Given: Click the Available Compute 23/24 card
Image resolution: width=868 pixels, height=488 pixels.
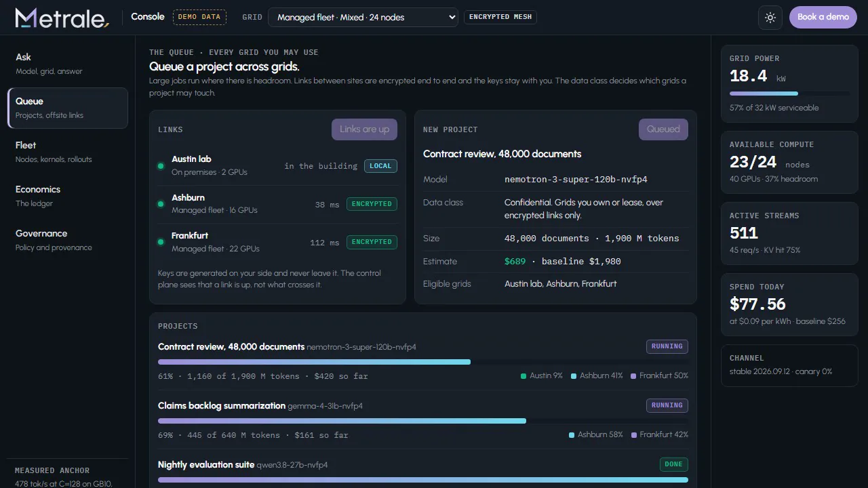Looking at the screenshot, I should (x=789, y=163).
